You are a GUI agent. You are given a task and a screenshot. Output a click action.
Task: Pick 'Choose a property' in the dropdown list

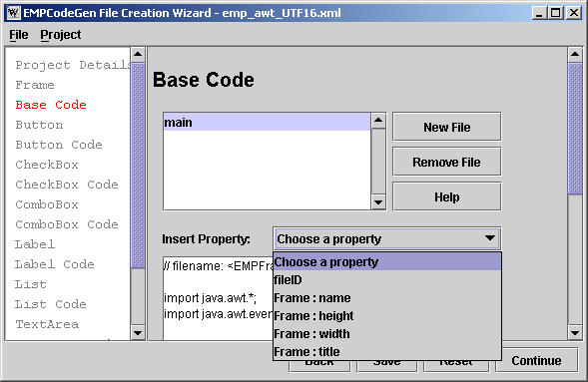coord(387,261)
